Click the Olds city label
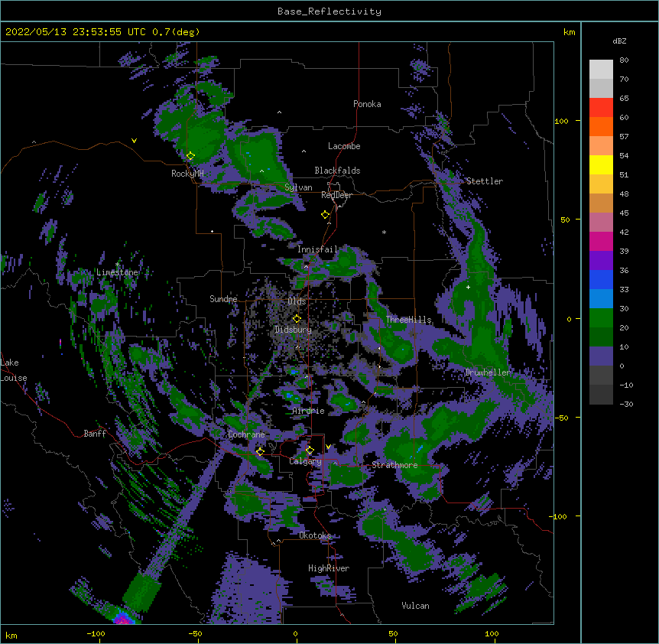 point(297,301)
